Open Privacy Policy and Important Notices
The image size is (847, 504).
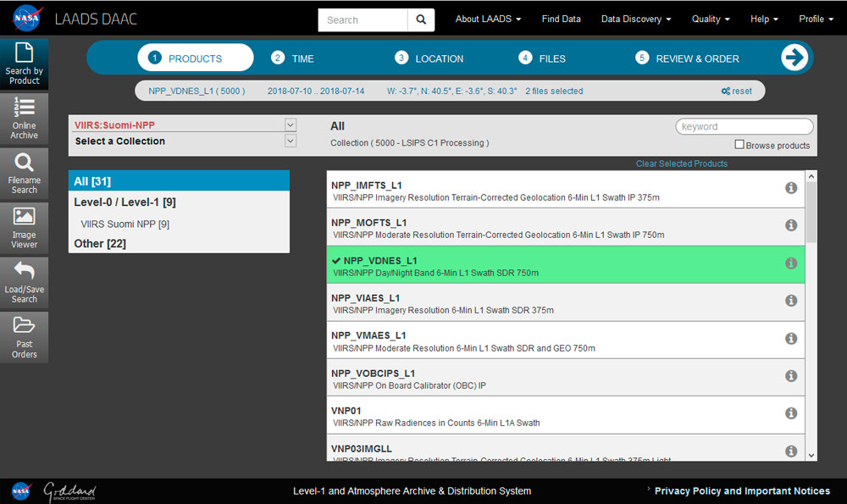click(742, 490)
